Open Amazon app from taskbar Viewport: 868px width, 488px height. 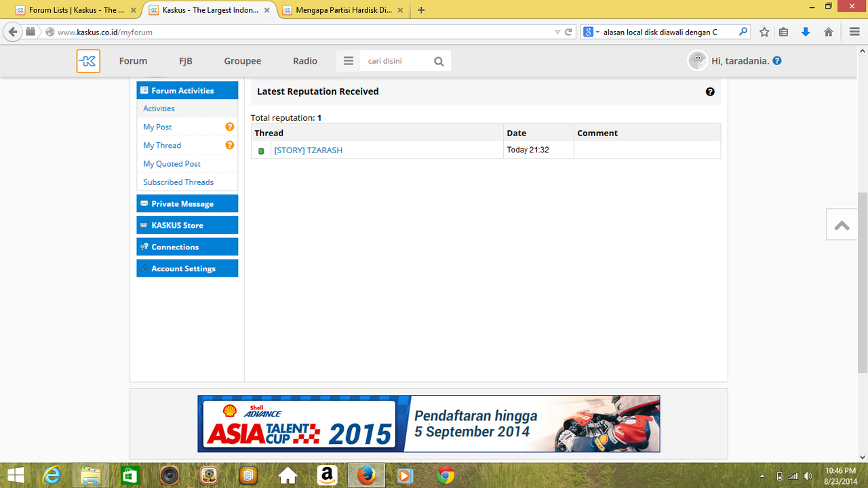coord(327,476)
